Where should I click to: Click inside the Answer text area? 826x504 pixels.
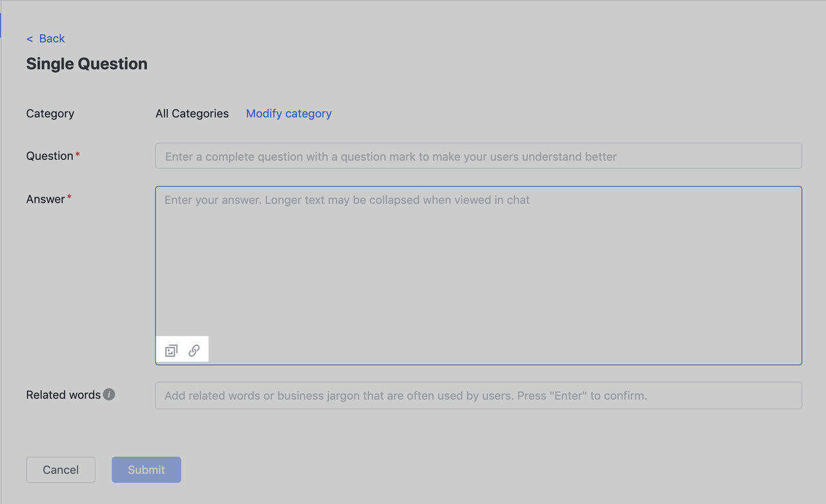pyautogui.click(x=478, y=271)
